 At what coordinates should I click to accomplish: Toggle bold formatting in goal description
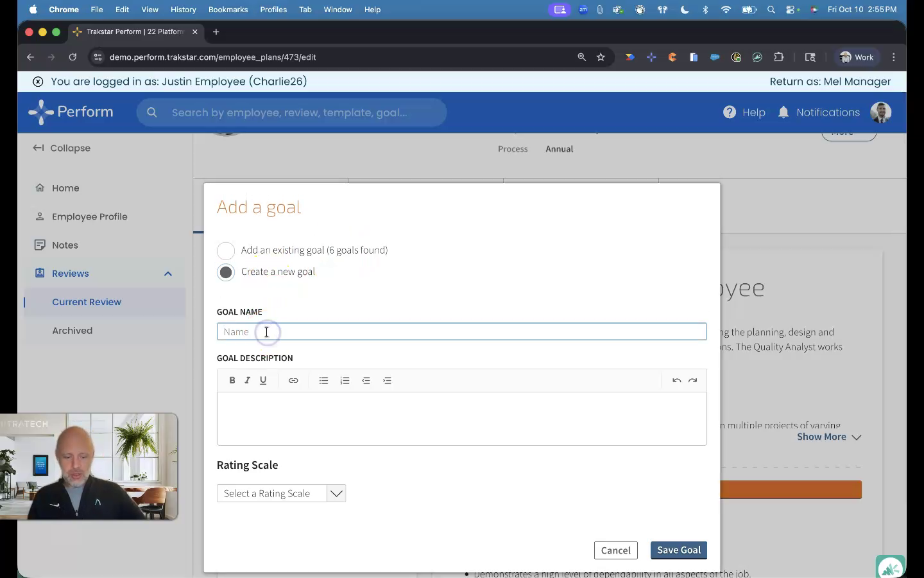click(232, 380)
